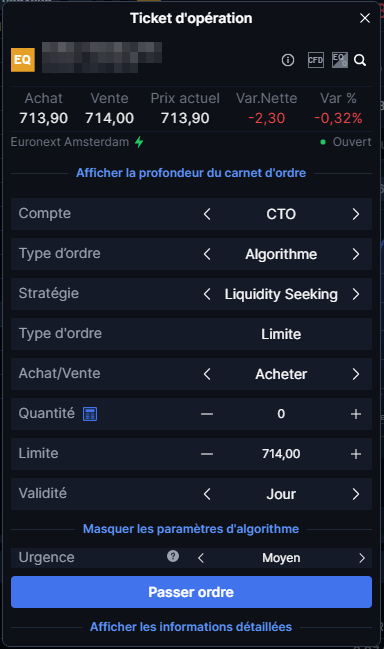
Task: Toggle Achat/Vente to next side
Action: pyautogui.click(x=356, y=374)
